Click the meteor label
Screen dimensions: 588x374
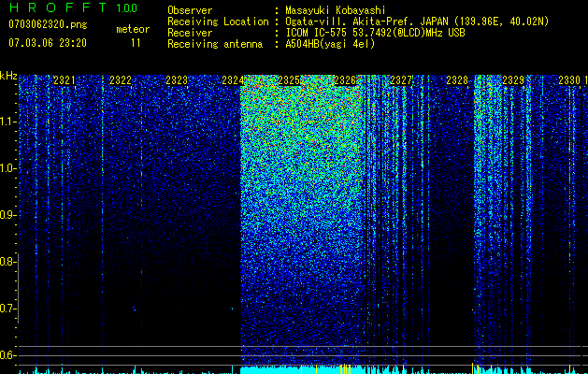click(133, 29)
